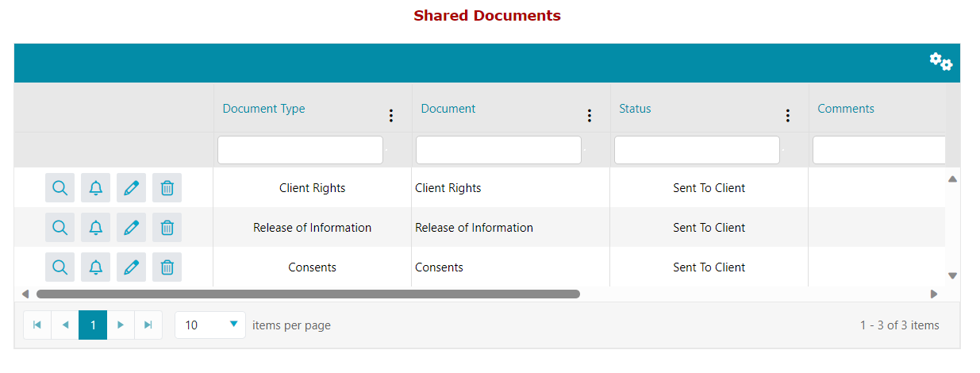Expand the items per page dropdown
980x373 pixels.
[233, 325]
